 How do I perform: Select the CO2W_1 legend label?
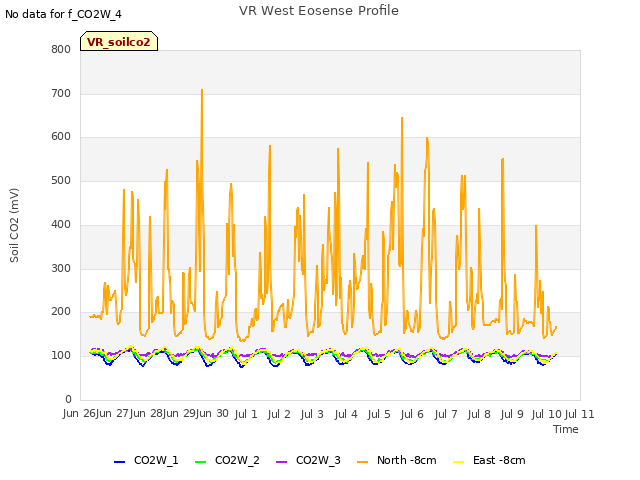point(156,460)
